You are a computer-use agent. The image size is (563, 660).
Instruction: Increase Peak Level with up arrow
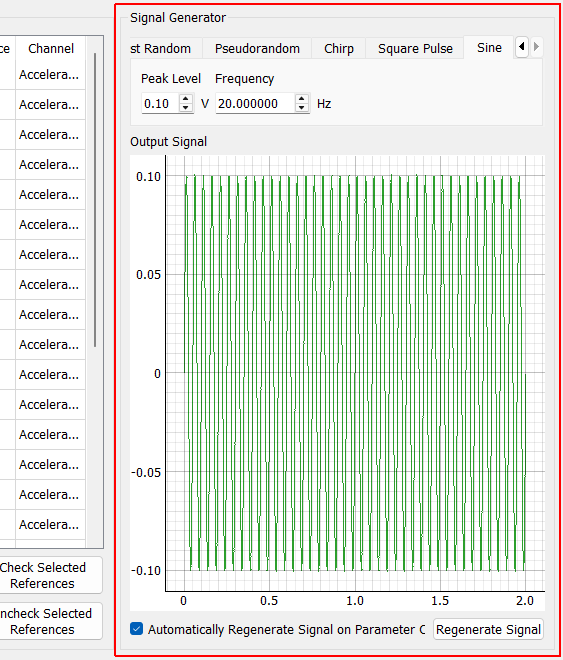(x=186, y=98)
